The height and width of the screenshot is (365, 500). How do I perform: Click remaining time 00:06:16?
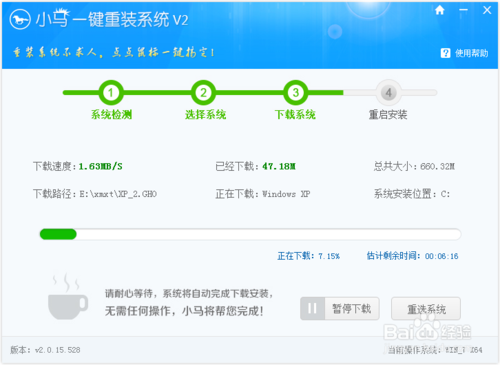pos(442,256)
